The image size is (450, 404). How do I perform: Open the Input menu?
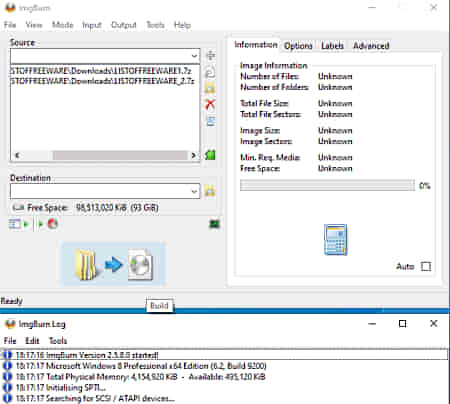(x=92, y=25)
